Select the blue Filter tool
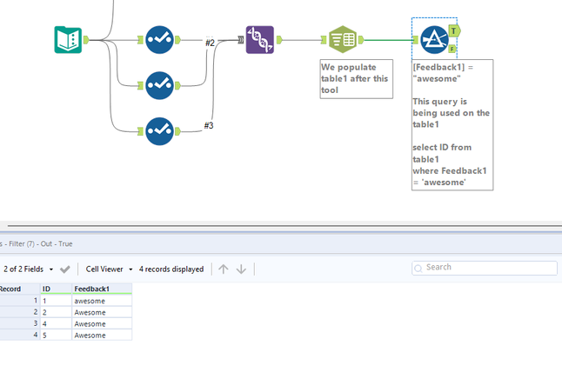The width and height of the screenshot is (562, 392). point(434,40)
